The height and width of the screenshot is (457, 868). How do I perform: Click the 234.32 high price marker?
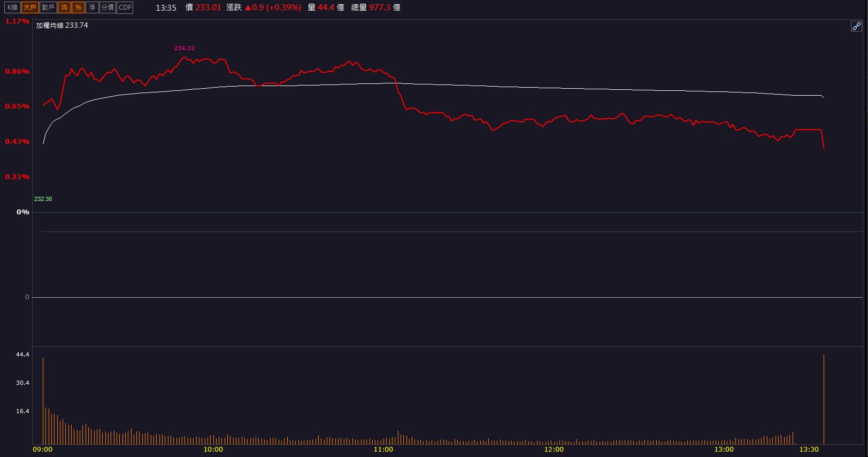[185, 48]
